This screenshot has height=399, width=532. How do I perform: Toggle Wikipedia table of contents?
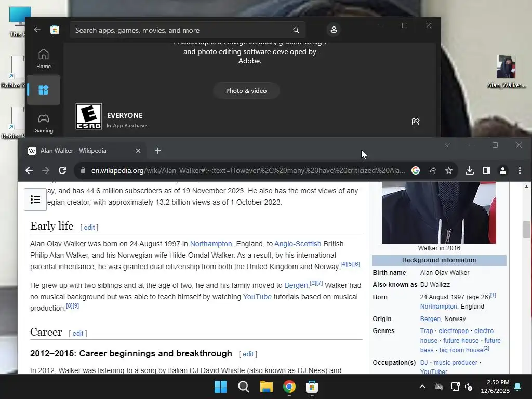click(x=35, y=199)
